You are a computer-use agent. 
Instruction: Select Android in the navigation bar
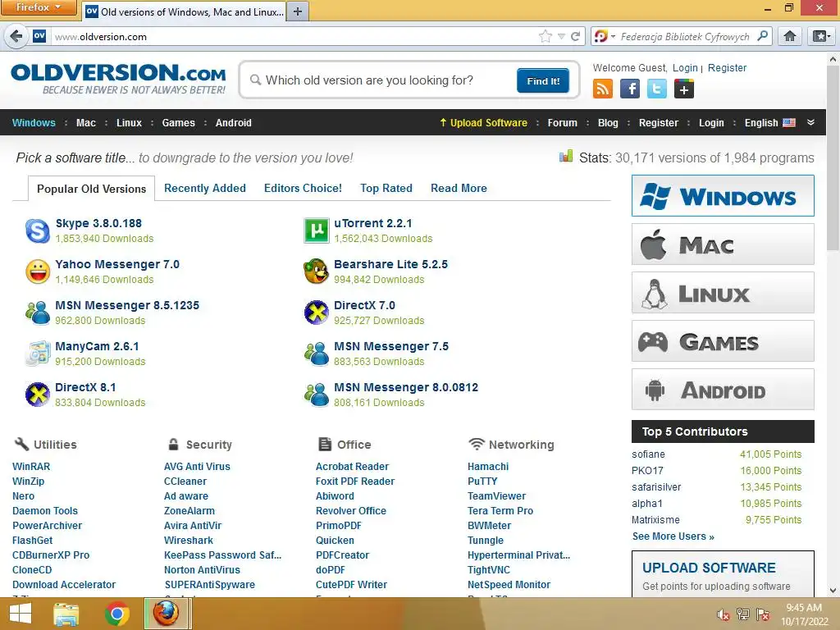pos(233,123)
